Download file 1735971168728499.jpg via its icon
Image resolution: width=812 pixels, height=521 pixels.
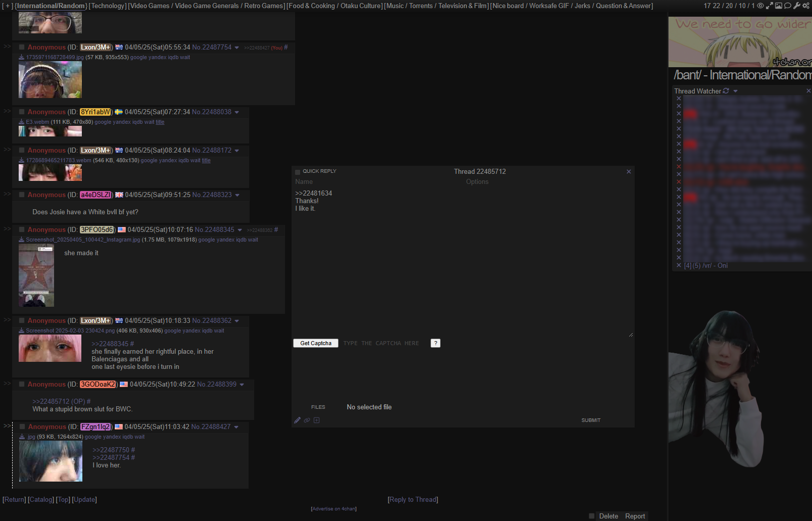[22, 57]
